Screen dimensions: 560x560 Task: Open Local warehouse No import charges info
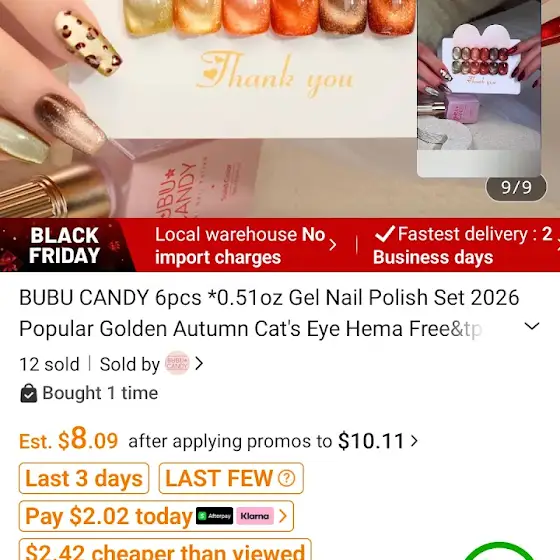245,246
